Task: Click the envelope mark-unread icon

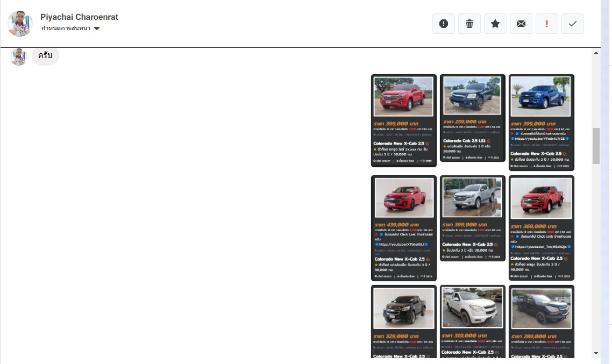Action: (521, 24)
